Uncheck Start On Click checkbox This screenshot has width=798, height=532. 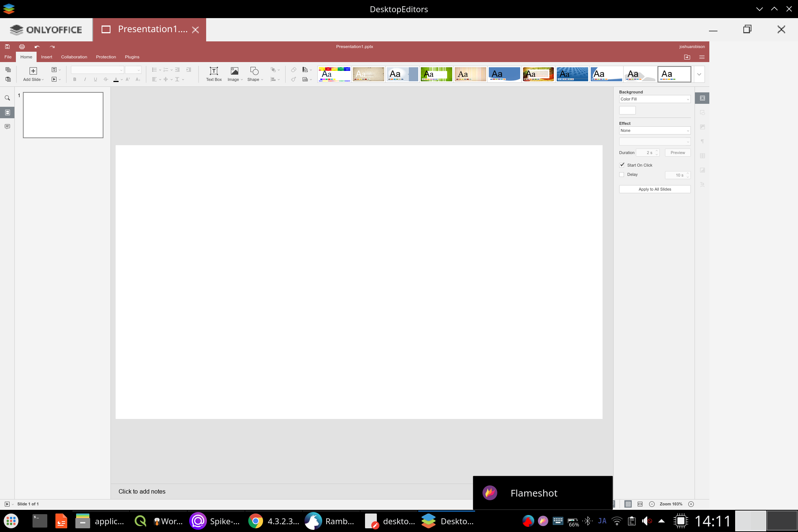click(x=622, y=165)
